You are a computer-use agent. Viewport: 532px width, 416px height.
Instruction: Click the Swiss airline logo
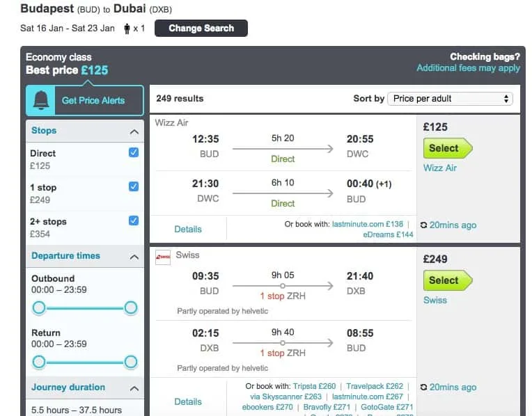[162, 256]
